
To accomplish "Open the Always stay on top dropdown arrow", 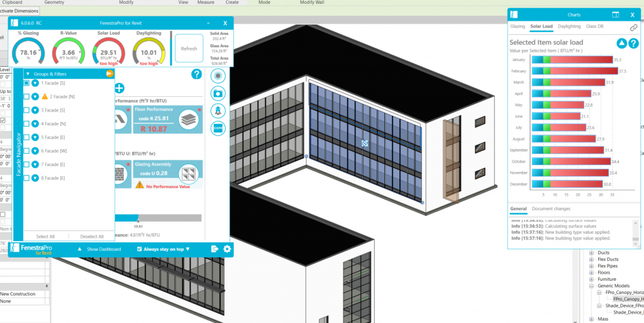I will coord(187,249).
